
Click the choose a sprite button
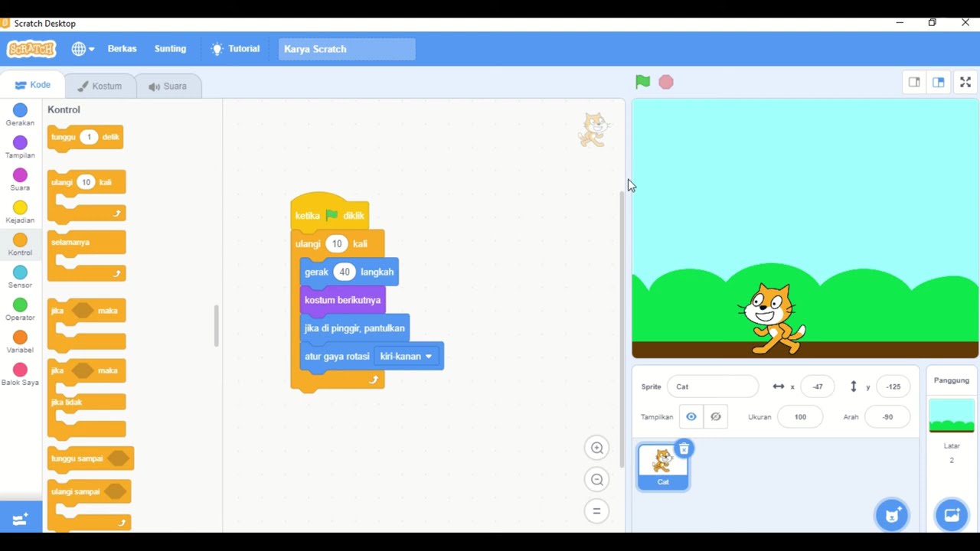click(892, 515)
